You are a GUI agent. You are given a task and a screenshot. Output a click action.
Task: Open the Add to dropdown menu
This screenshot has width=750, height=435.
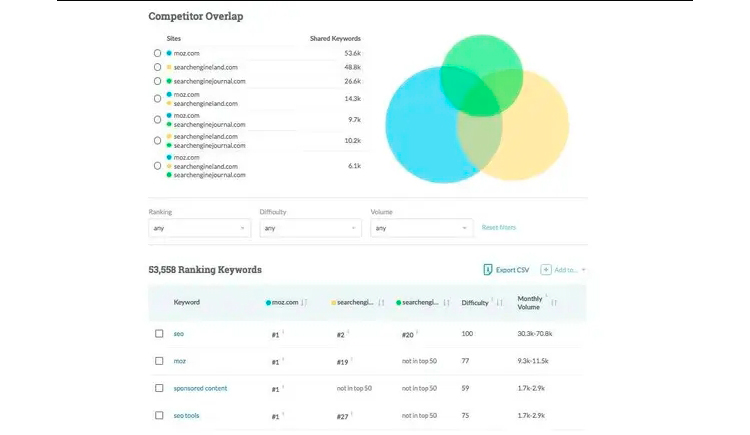pos(583,270)
